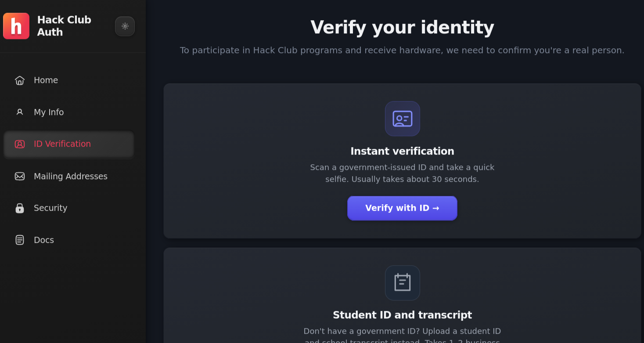The height and width of the screenshot is (343, 644).
Task: Toggle the light/dark theme button
Action: click(x=125, y=26)
